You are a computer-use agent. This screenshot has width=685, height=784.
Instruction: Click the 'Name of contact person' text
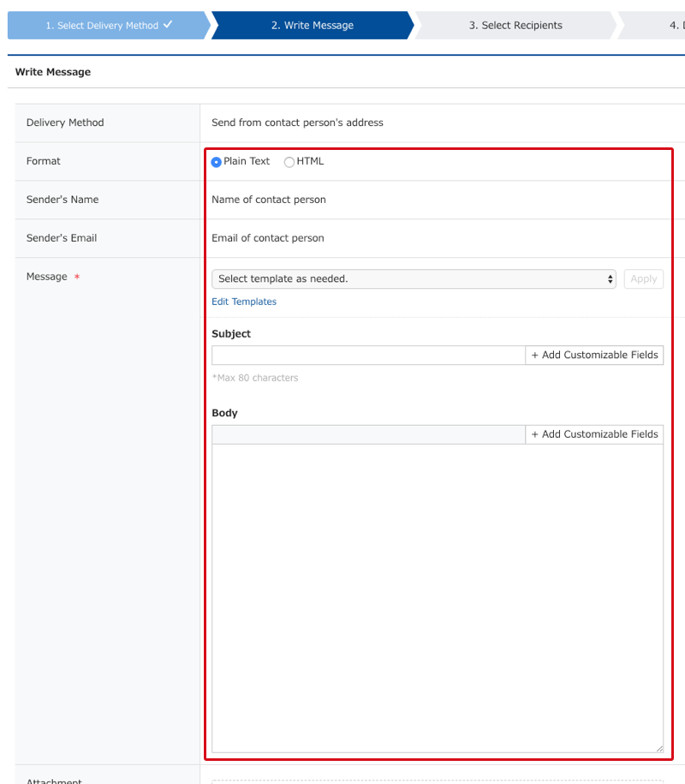(x=269, y=200)
